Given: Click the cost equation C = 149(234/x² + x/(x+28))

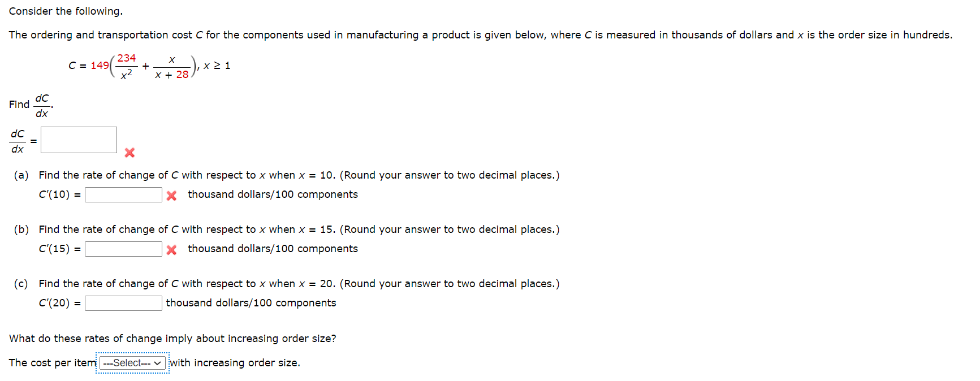Looking at the screenshot, I should 131,66.
